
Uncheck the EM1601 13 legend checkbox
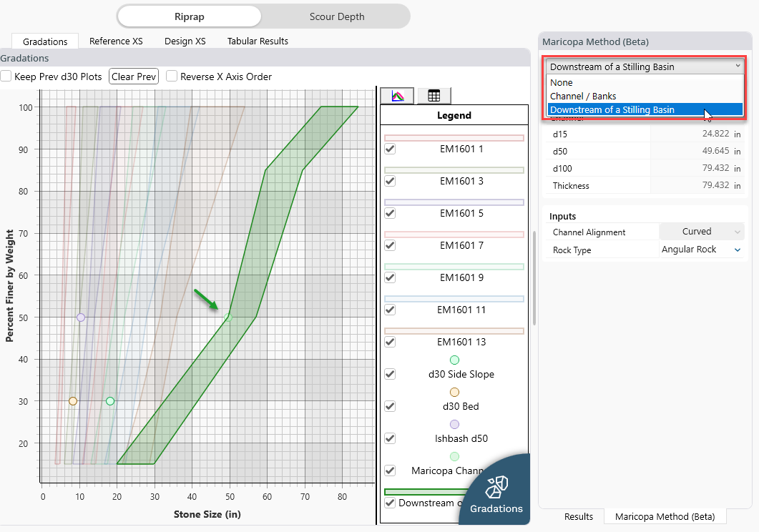pos(390,342)
